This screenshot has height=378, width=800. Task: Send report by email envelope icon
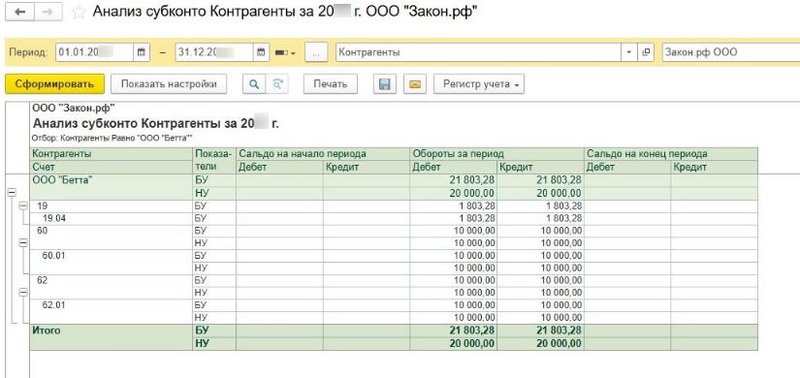tap(415, 84)
